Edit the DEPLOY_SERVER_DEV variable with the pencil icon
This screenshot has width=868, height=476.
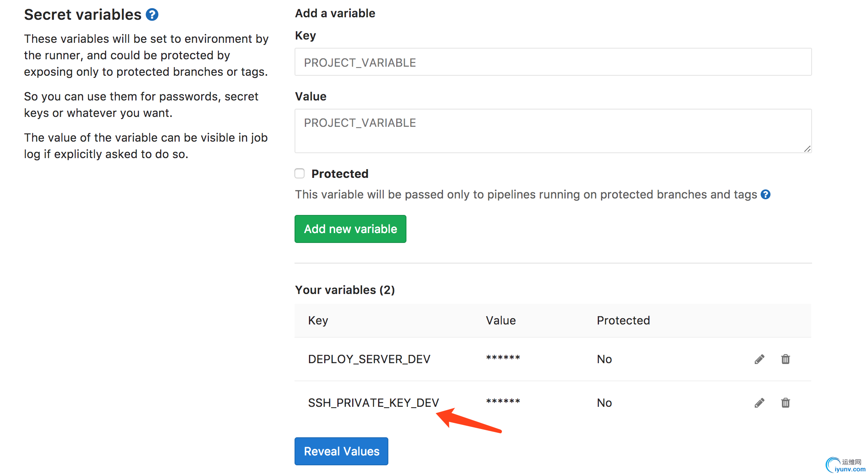(x=759, y=359)
